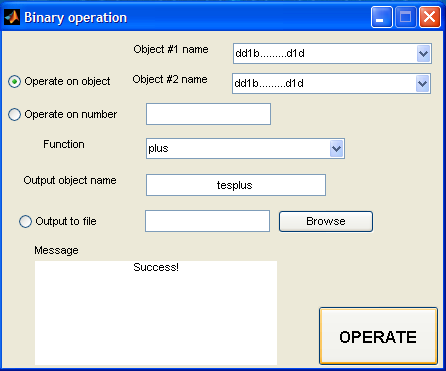Screen dimensions: 446x371
Task: Minimize the Binary operation window
Action: (381, 17)
